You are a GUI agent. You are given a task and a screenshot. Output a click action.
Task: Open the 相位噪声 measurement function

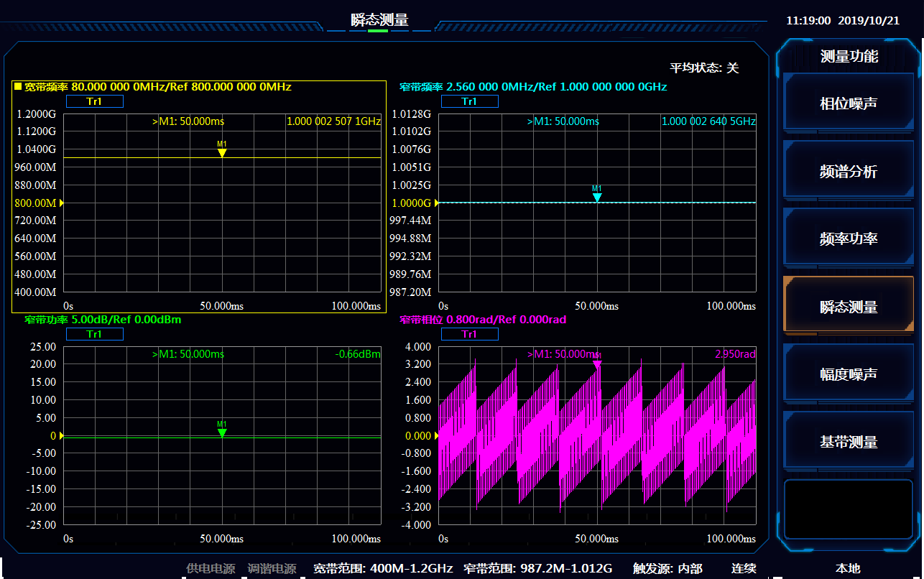(x=848, y=104)
